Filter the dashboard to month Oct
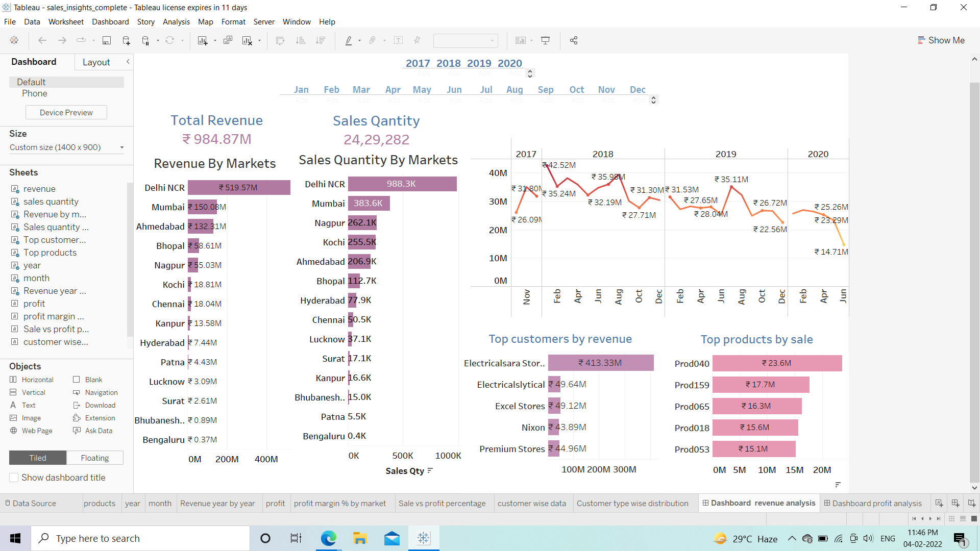 pos(577,90)
